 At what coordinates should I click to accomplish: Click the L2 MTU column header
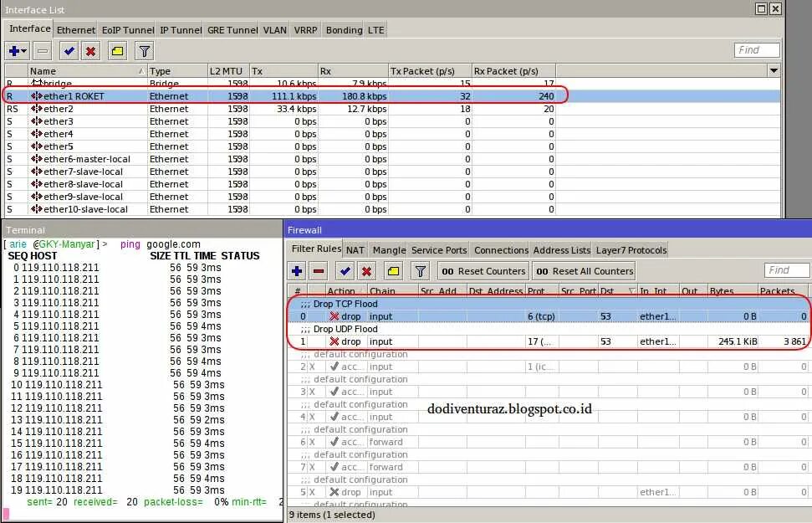228,71
